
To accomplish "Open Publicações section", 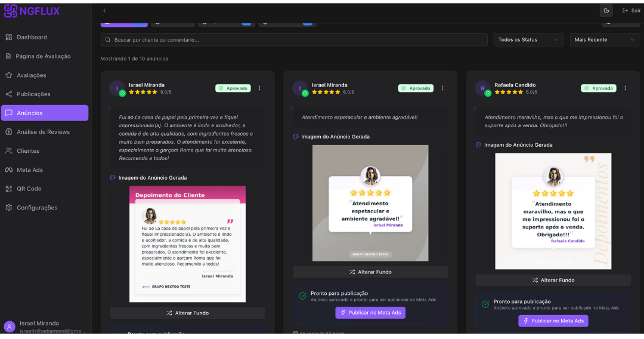I will [33, 94].
